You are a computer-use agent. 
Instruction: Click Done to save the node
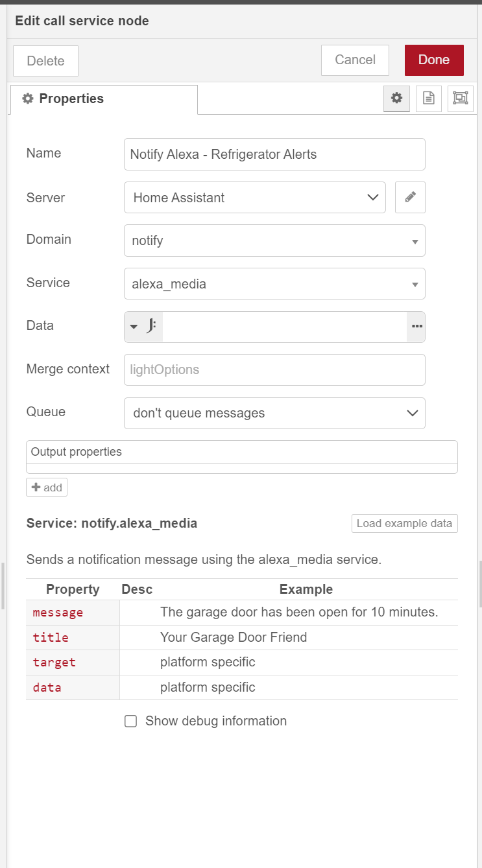point(433,60)
